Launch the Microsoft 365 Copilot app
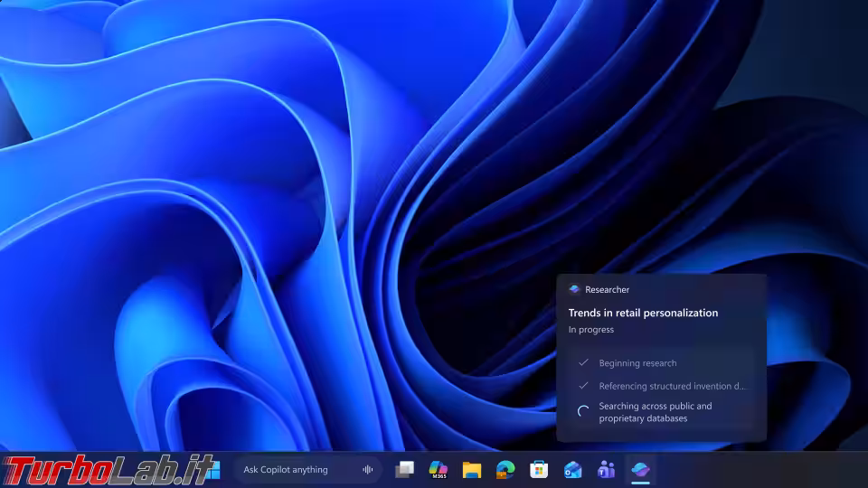 439,470
